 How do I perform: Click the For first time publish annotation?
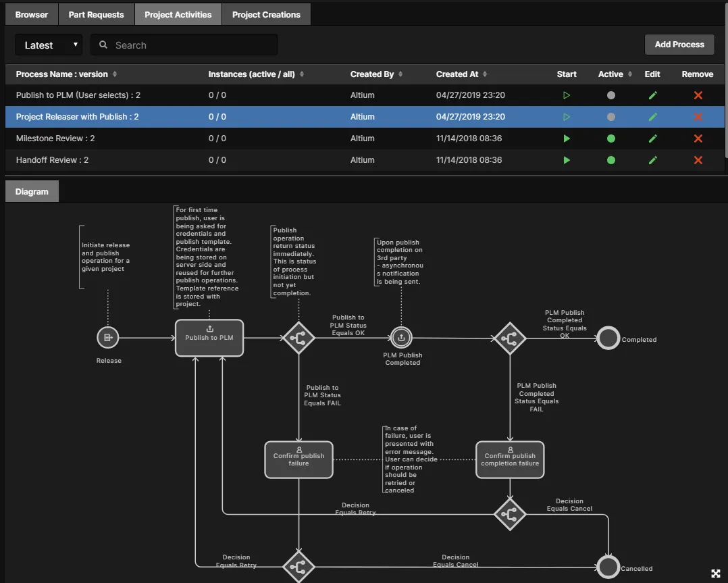[x=207, y=257]
